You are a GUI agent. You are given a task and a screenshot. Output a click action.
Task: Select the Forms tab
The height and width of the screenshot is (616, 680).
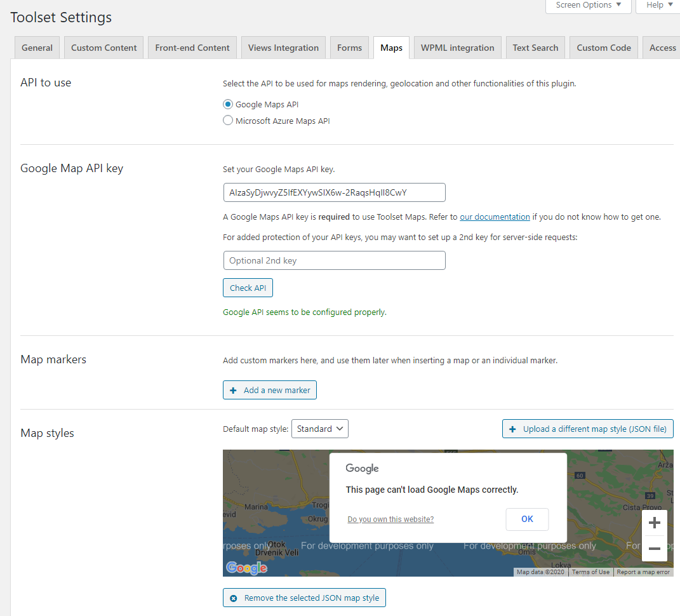coord(349,48)
